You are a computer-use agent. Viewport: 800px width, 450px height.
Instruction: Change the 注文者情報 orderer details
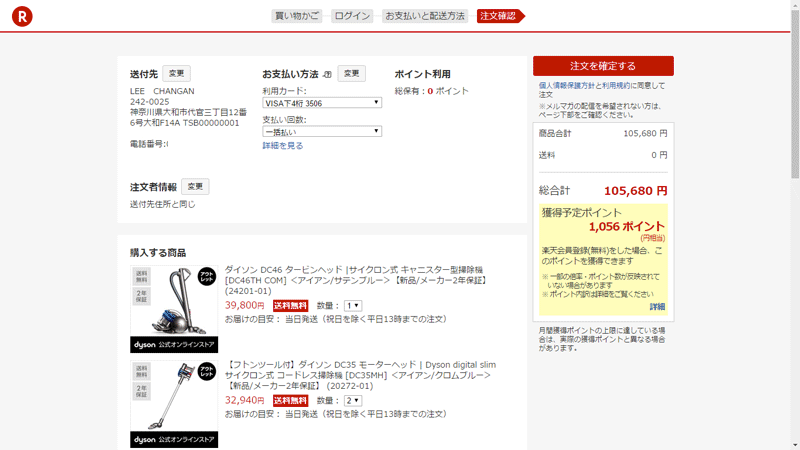pos(195,187)
